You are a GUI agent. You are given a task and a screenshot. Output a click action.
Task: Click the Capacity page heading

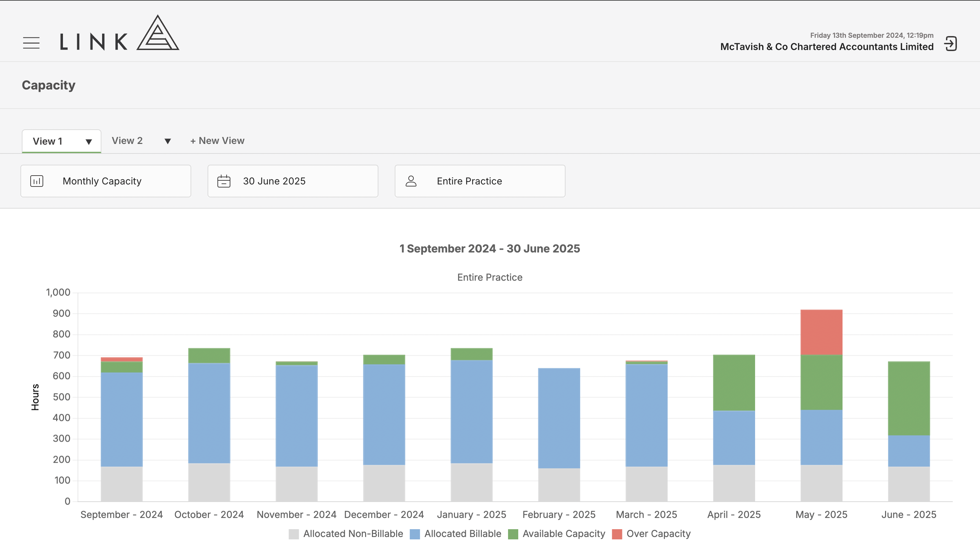(x=49, y=85)
